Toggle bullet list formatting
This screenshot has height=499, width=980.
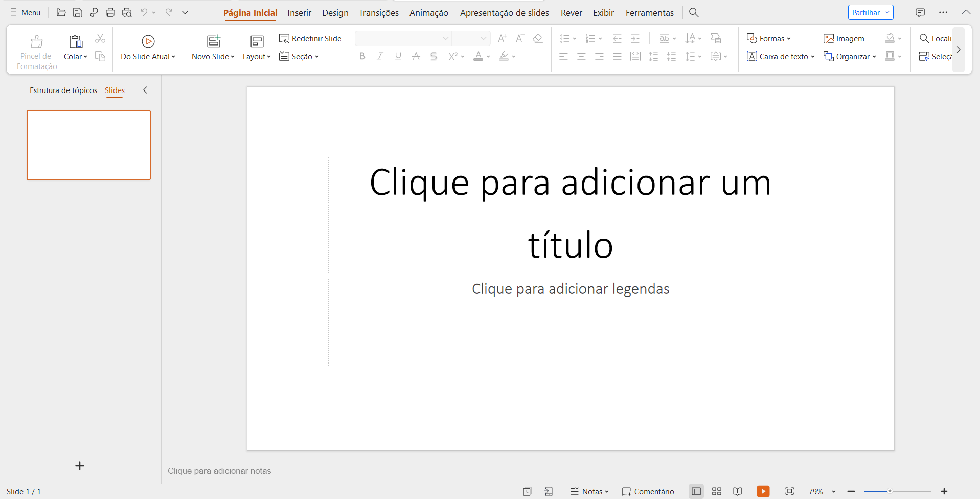click(564, 38)
